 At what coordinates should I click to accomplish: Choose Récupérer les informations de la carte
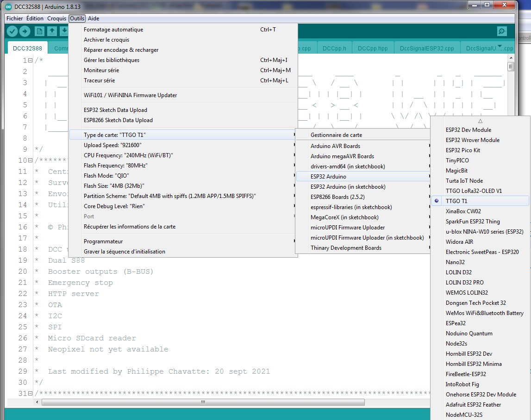pyautogui.click(x=183, y=227)
